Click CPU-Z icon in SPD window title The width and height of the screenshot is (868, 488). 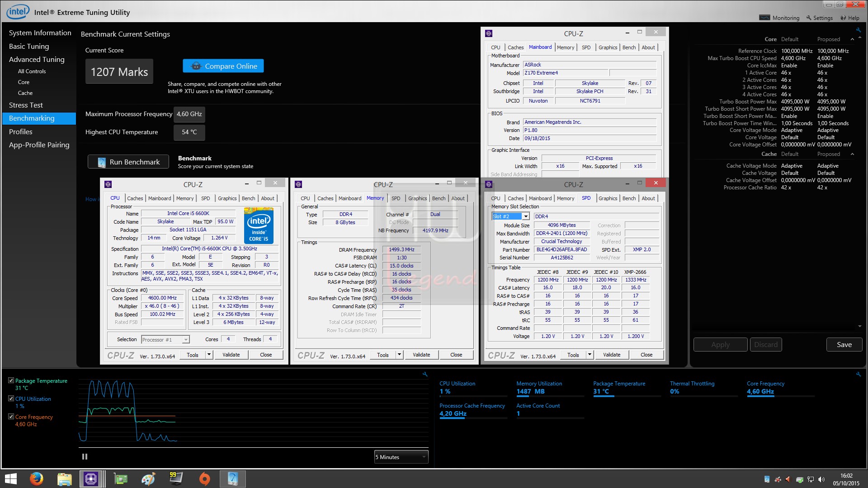pyautogui.click(x=489, y=184)
